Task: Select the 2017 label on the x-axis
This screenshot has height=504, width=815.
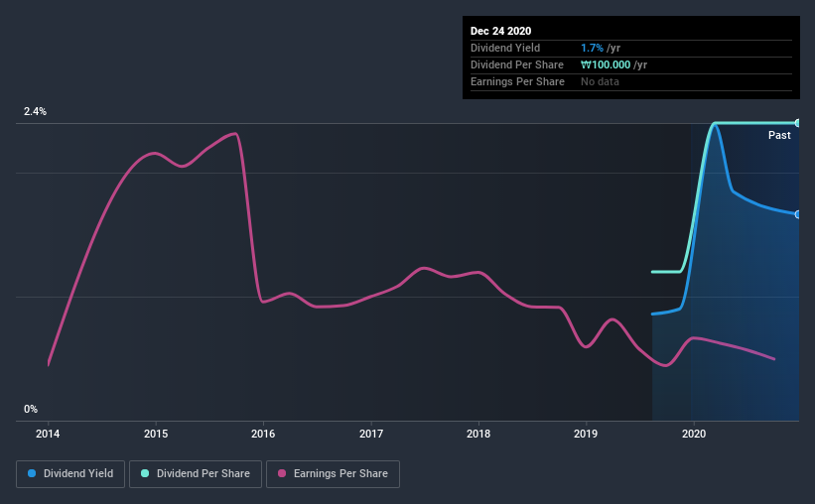Action: (371, 434)
